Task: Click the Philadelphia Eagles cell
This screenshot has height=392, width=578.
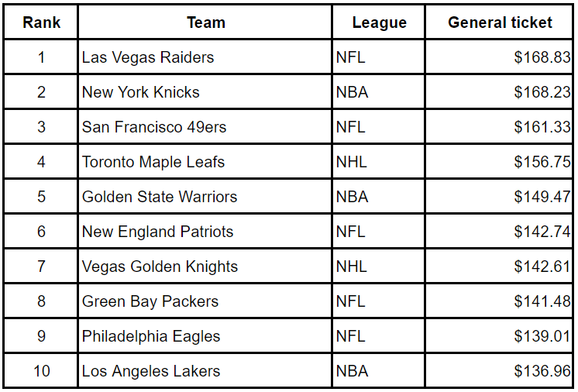Action: coord(151,336)
